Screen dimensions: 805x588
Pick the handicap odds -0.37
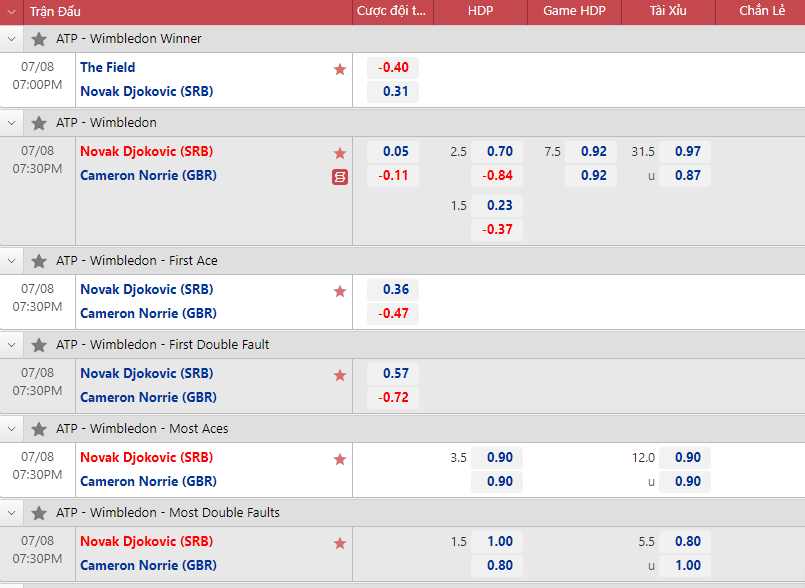click(x=497, y=230)
